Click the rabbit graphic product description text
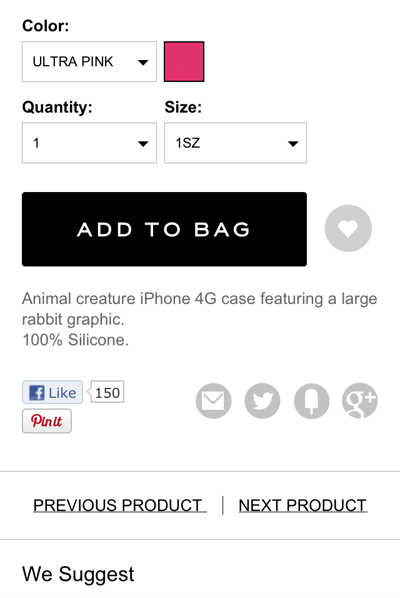Screen dimensions: 400x598 [199, 319]
